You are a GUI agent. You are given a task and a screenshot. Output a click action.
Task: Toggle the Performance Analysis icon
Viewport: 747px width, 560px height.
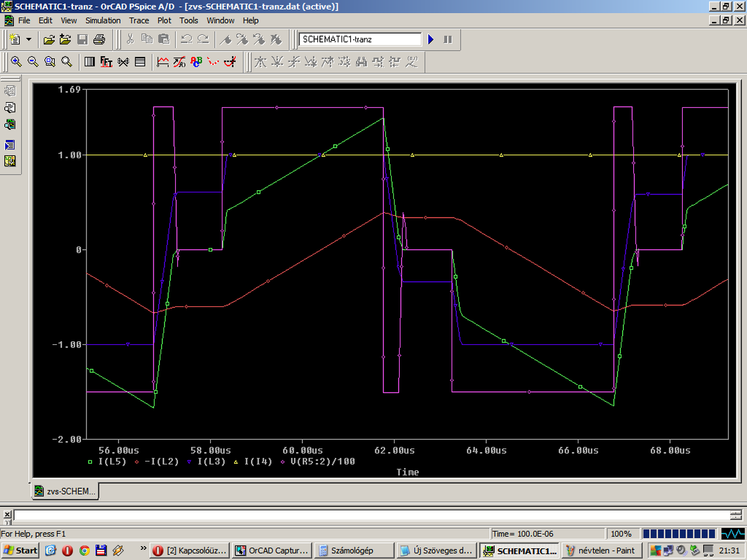click(x=123, y=62)
